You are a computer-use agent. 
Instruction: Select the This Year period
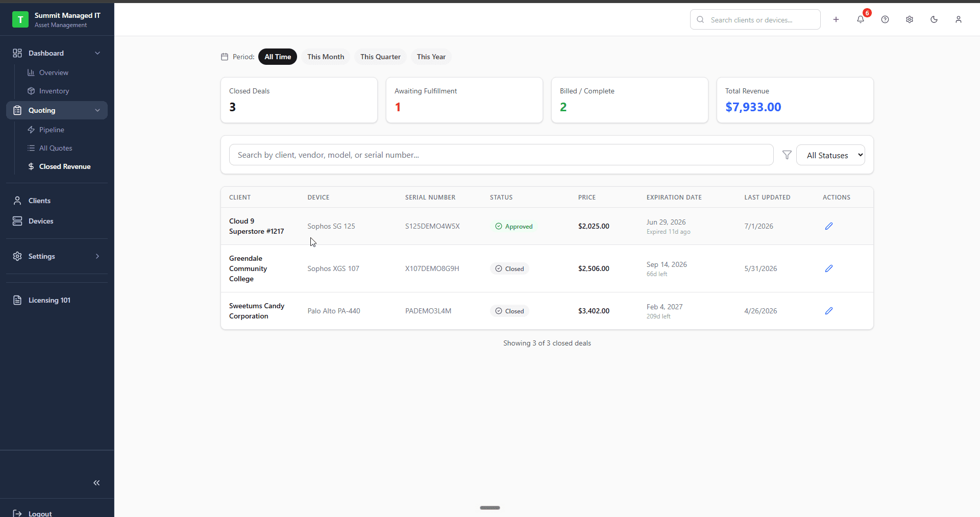pyautogui.click(x=431, y=57)
